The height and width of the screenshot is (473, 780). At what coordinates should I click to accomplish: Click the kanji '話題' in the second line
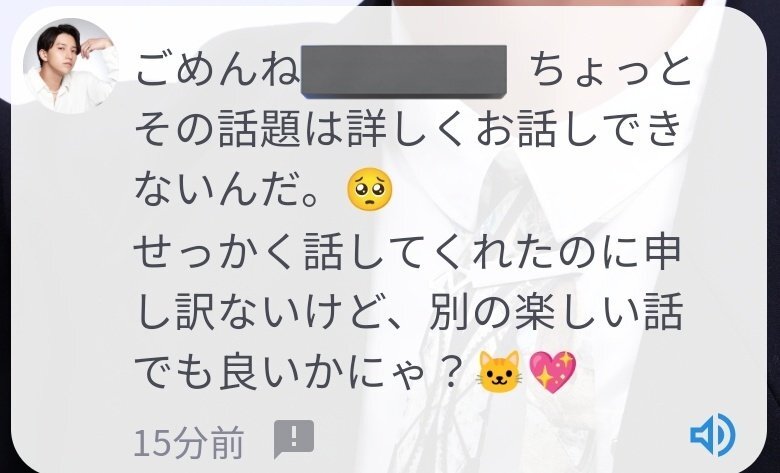click(x=259, y=130)
